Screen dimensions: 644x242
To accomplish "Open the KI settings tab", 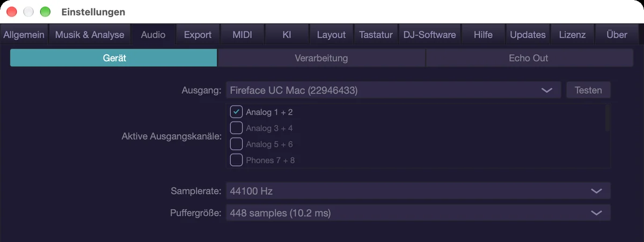I will pos(287,35).
